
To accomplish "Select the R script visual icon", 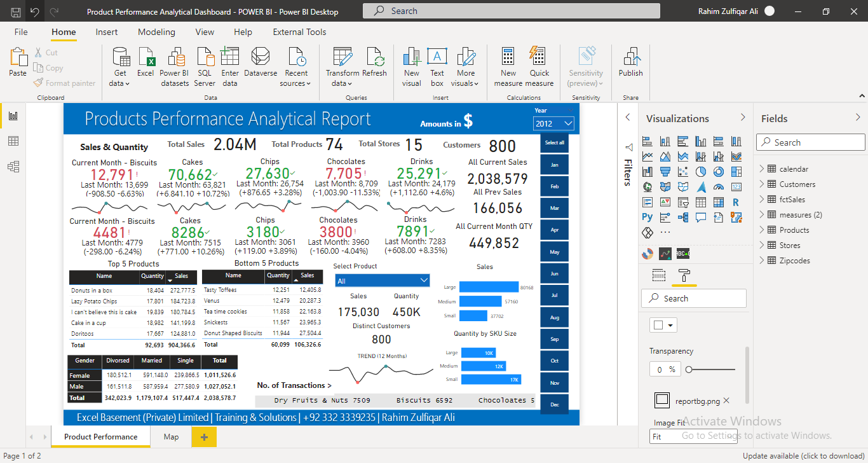I will [736, 204].
